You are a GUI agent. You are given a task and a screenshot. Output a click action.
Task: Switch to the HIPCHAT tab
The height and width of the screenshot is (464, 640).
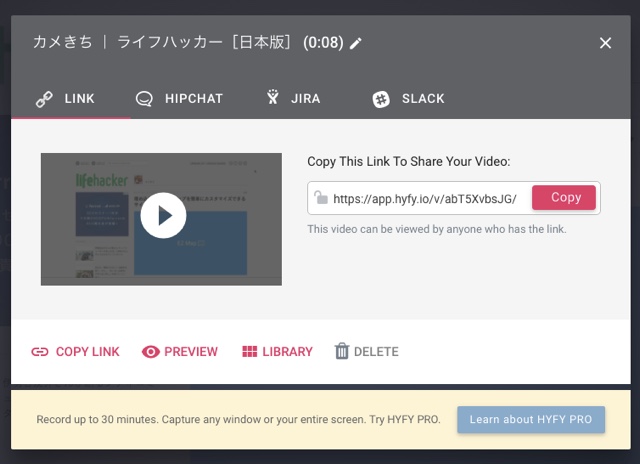click(x=180, y=99)
